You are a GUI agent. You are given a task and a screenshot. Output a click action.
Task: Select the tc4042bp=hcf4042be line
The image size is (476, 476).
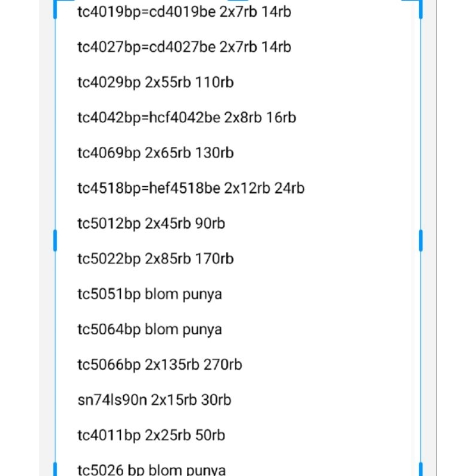pyautogui.click(x=187, y=117)
